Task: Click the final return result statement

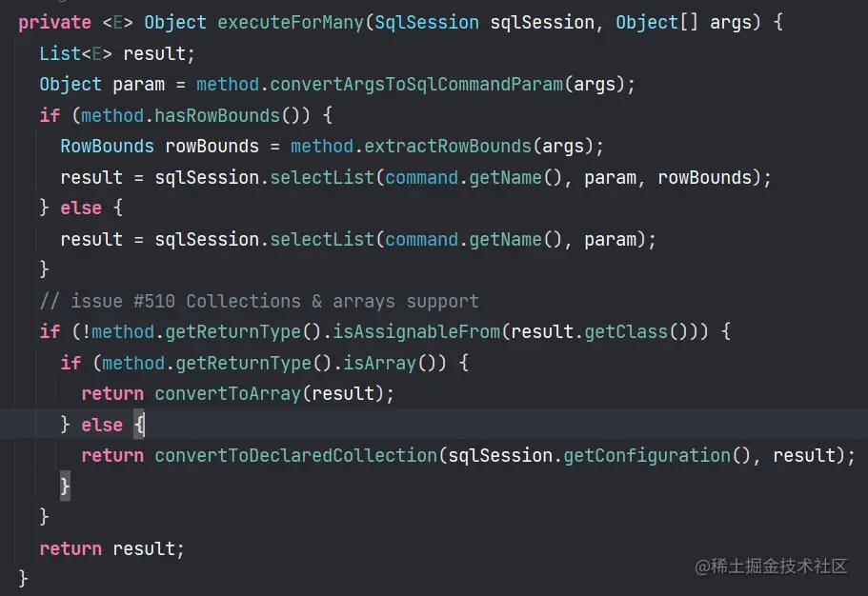Action: (x=111, y=548)
